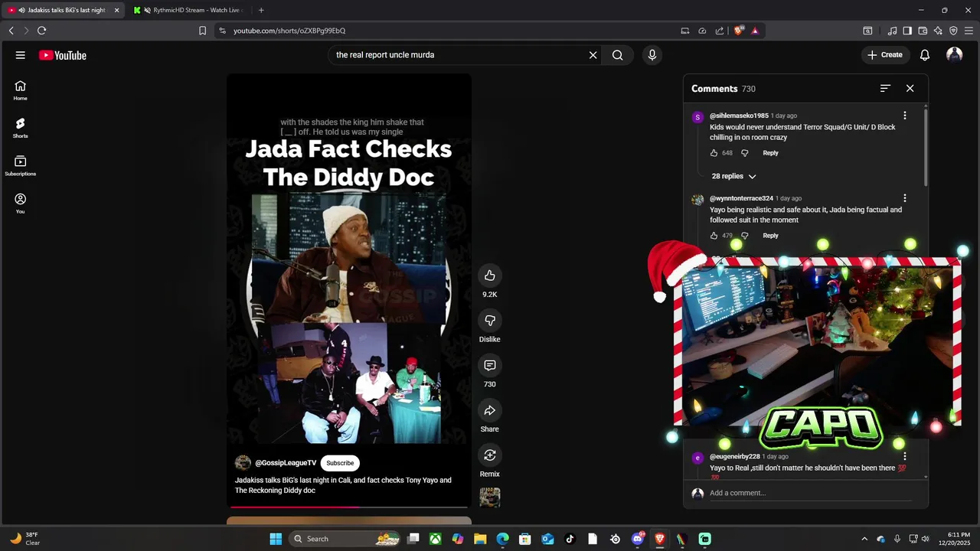Image resolution: width=980 pixels, height=551 pixels.
Task: Open File Explorer from taskbar
Action: (x=480, y=539)
